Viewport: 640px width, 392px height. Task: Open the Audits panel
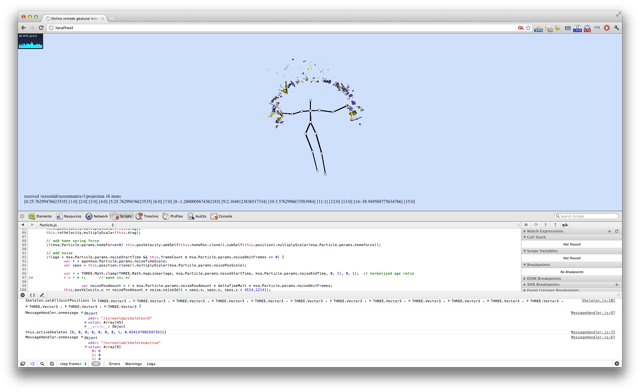tap(197, 216)
